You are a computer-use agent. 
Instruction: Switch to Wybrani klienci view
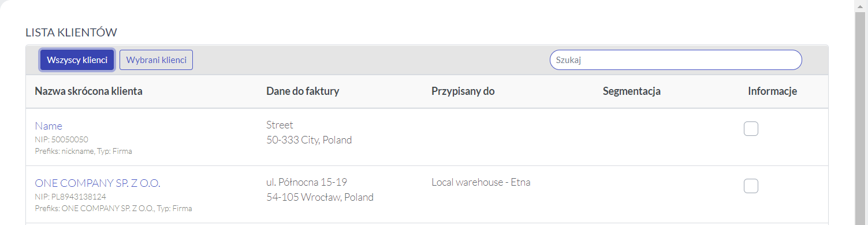point(156,60)
